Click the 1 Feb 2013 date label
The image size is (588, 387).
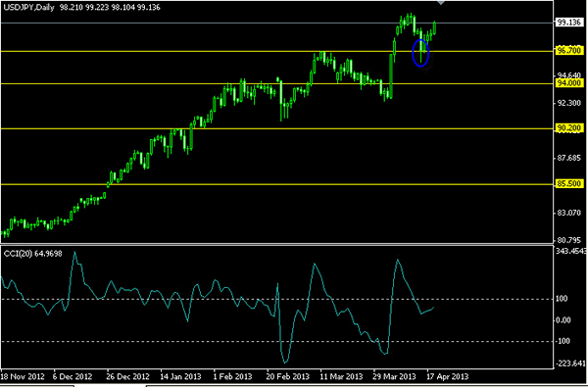click(232, 376)
